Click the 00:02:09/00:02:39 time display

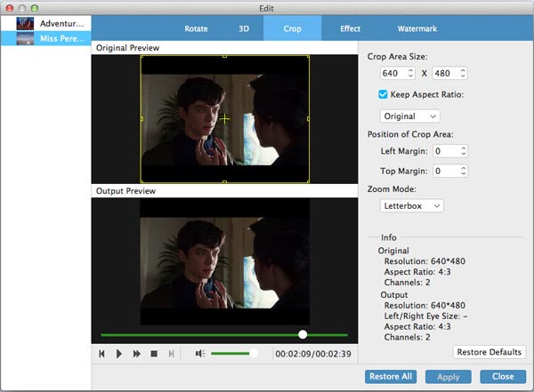pos(313,354)
